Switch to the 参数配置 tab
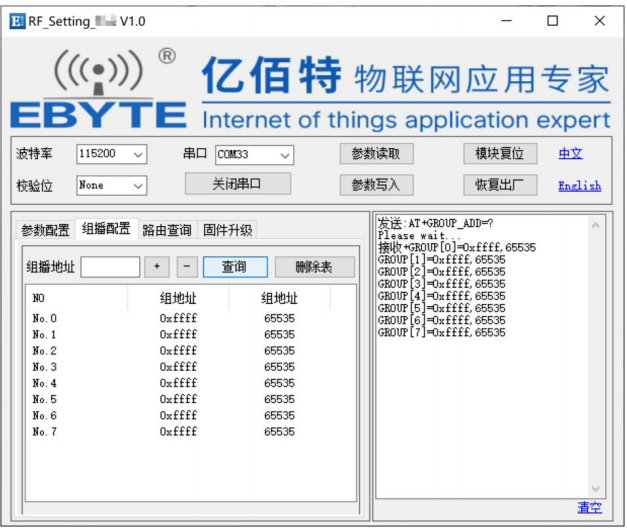The height and width of the screenshot is (529, 627). point(46,230)
